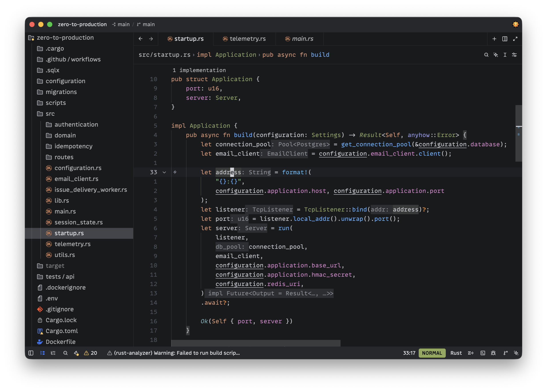Toggle the outline panel icon
Viewport: 547px width, 392px height.
tap(53, 353)
